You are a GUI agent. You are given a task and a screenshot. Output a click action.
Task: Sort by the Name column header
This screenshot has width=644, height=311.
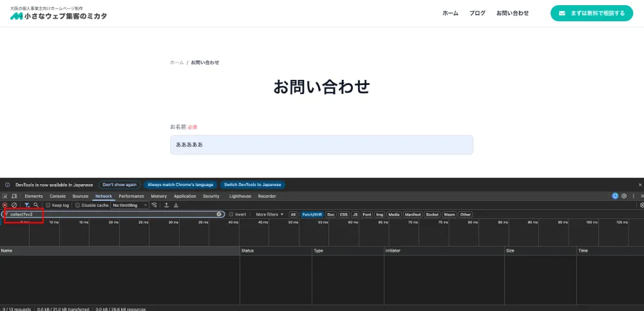tap(120, 250)
